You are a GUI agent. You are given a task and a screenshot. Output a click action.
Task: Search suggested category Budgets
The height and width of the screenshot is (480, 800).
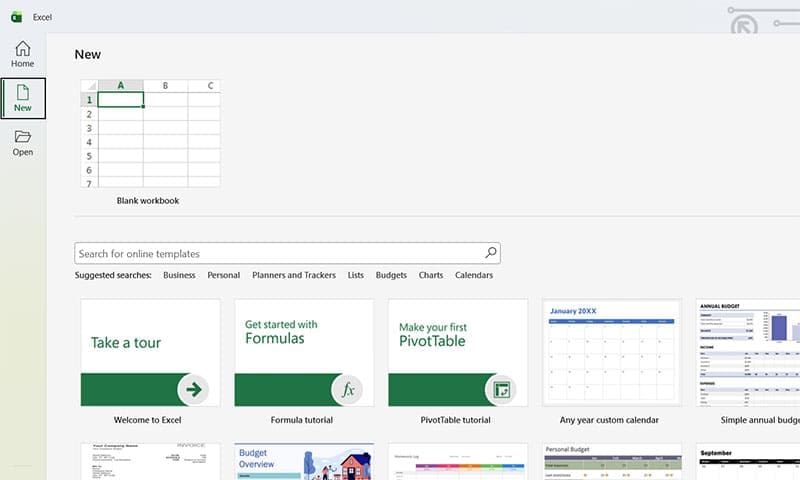coord(391,275)
